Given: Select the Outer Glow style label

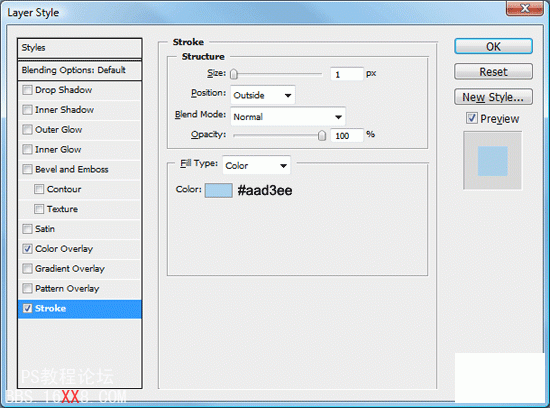Looking at the screenshot, I should tap(59, 129).
